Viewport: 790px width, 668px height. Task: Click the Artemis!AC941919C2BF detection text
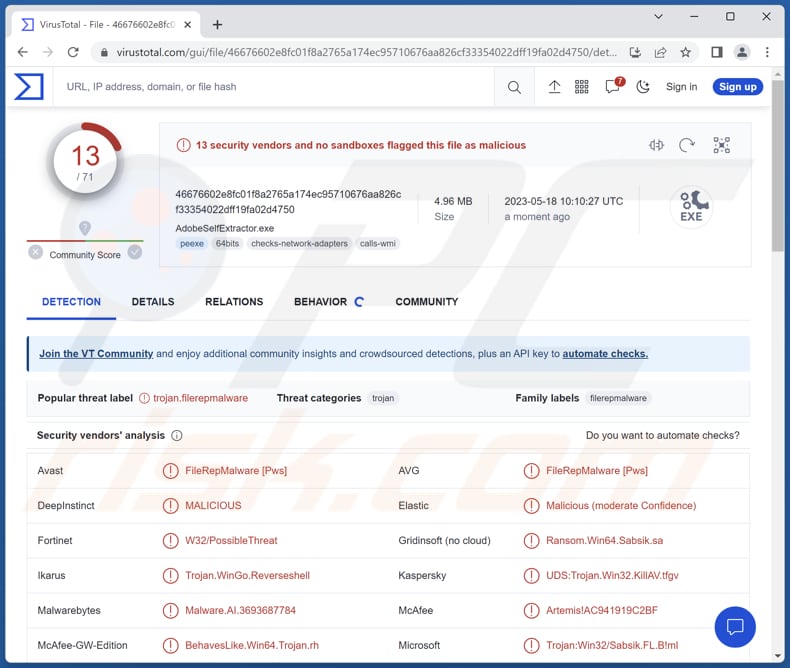coord(602,610)
